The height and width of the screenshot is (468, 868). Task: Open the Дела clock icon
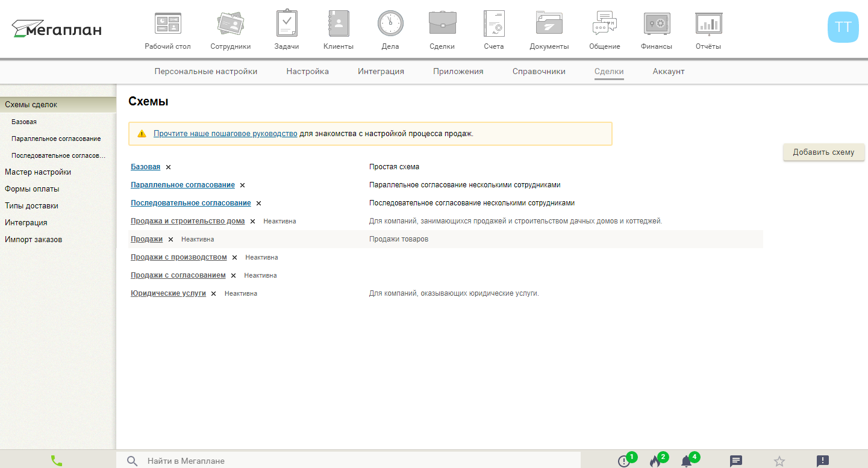click(x=390, y=24)
